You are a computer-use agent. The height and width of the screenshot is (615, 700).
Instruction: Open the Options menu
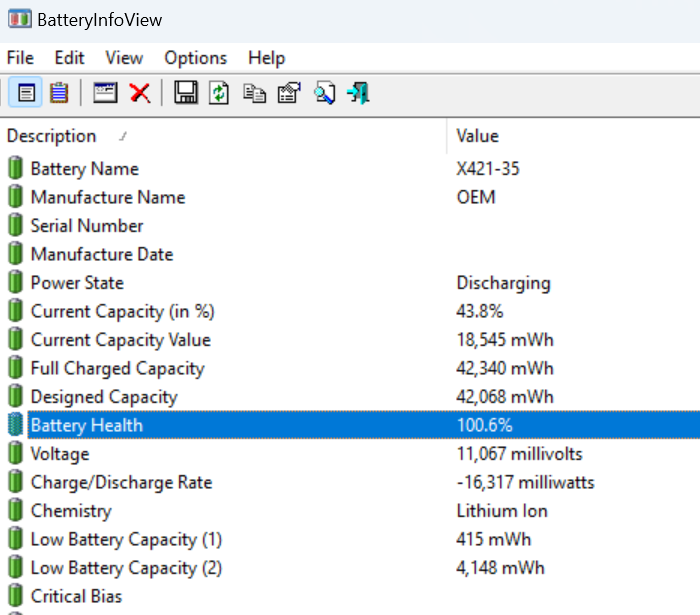click(196, 58)
